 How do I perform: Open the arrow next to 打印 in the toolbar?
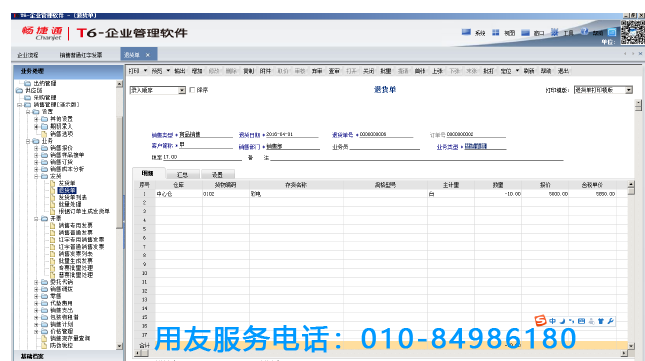[x=145, y=71]
